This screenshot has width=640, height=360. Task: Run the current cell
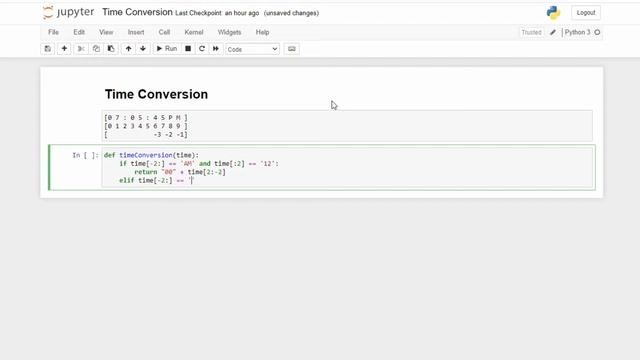coord(167,49)
